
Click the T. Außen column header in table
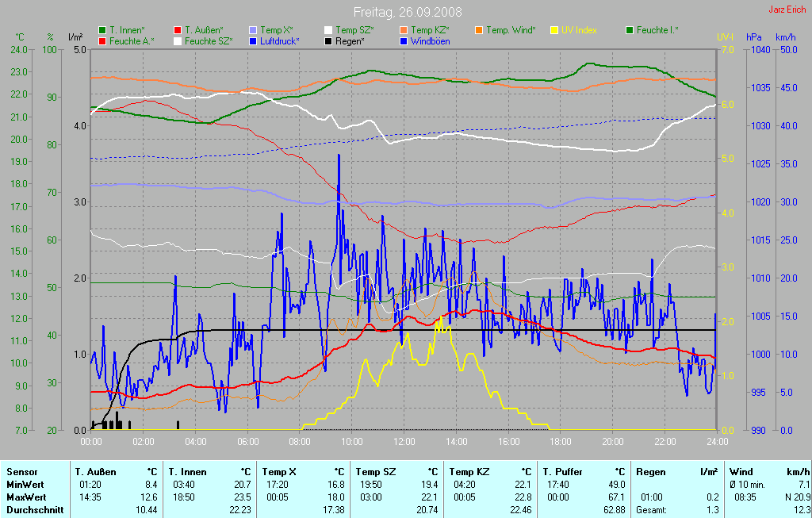(95, 471)
